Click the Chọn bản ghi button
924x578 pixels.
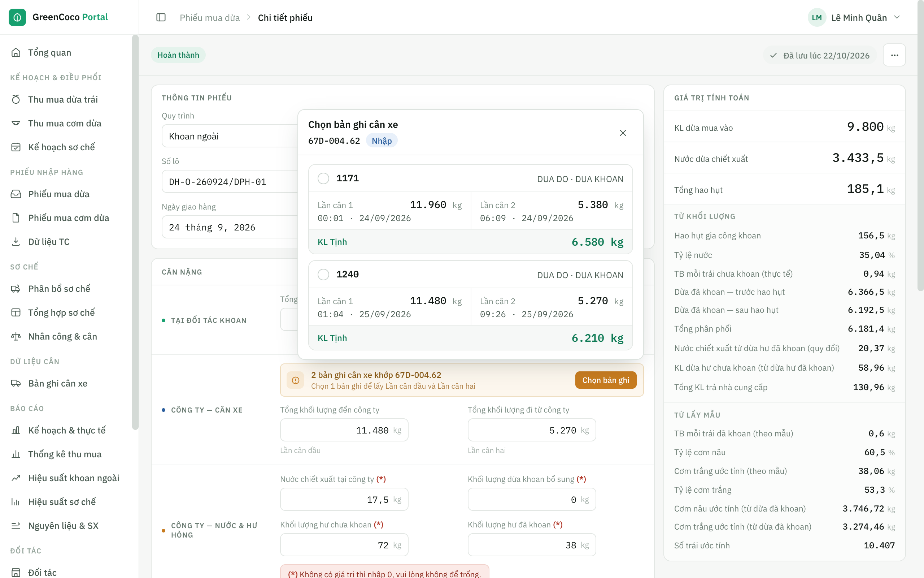[606, 380]
